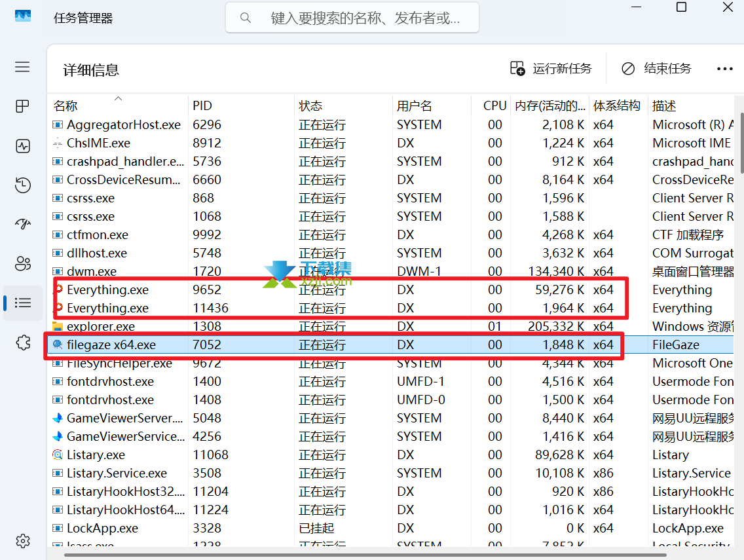This screenshot has width=744, height=560.
Task: Click the Listary.exe process icon
Action: [x=58, y=455]
